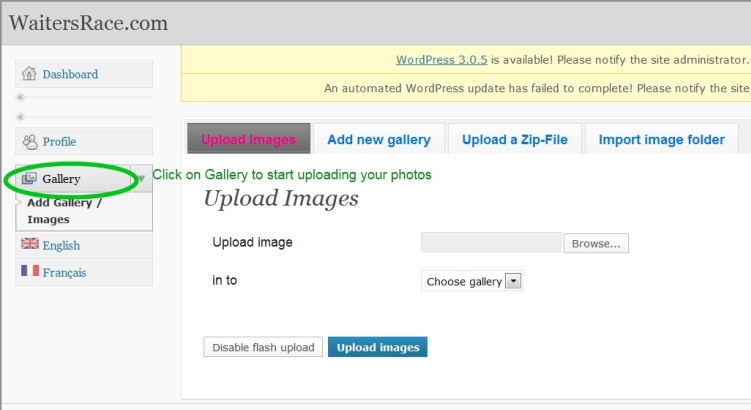This screenshot has width=751, height=410.
Task: Switch to the Add new gallery tab
Action: tap(379, 139)
